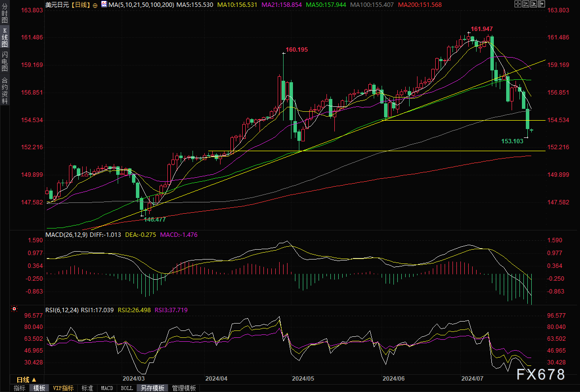Click the right-axis 154.534 price label
This screenshot has width=580, height=392.
pos(558,120)
